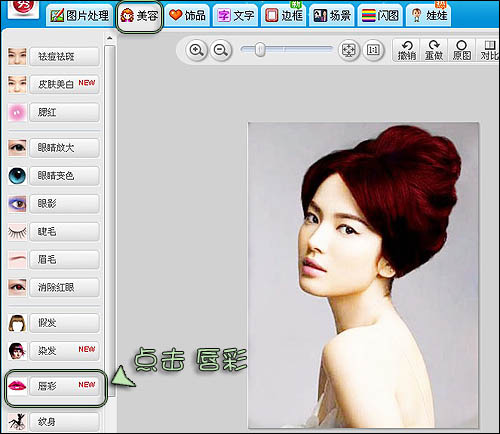This screenshot has width=500, height=434.
Task: Click the 眼影 eyeshadow button
Action: (x=64, y=203)
